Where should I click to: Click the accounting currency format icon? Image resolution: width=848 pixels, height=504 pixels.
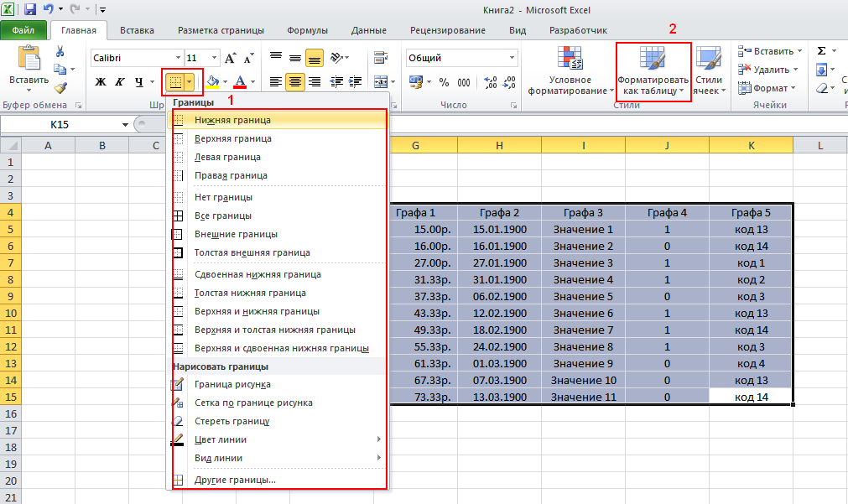point(416,82)
